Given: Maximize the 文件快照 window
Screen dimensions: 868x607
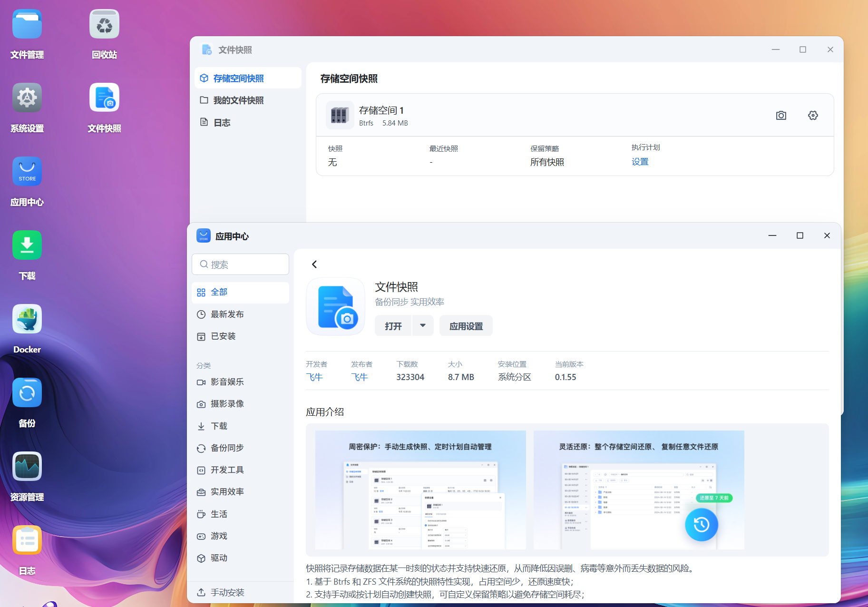Looking at the screenshot, I should click(803, 49).
